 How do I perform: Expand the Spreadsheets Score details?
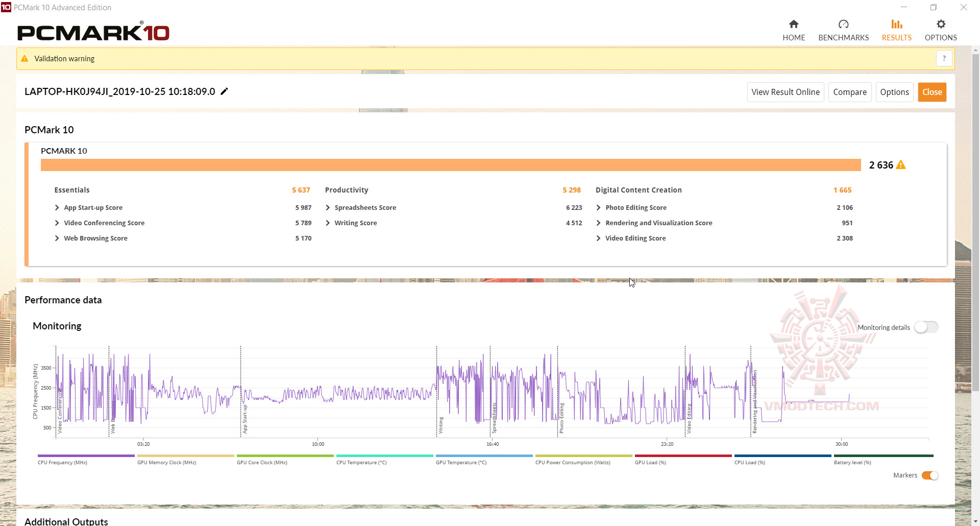pos(328,208)
